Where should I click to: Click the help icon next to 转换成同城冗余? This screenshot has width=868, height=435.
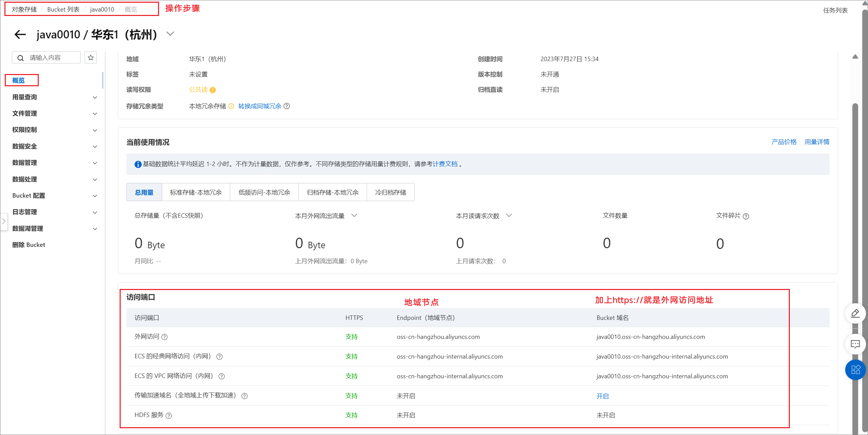point(287,106)
